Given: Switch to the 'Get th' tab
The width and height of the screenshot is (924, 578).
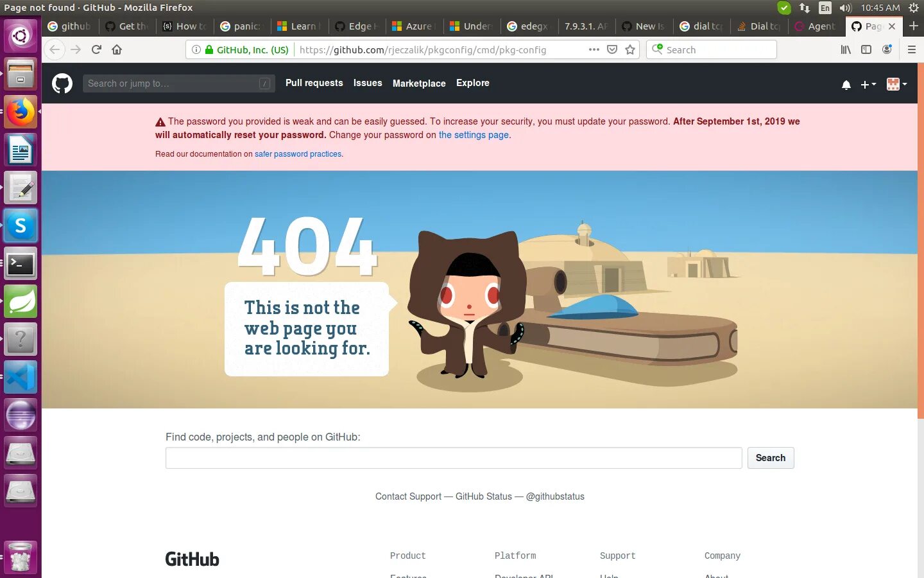Looking at the screenshot, I should (127, 26).
